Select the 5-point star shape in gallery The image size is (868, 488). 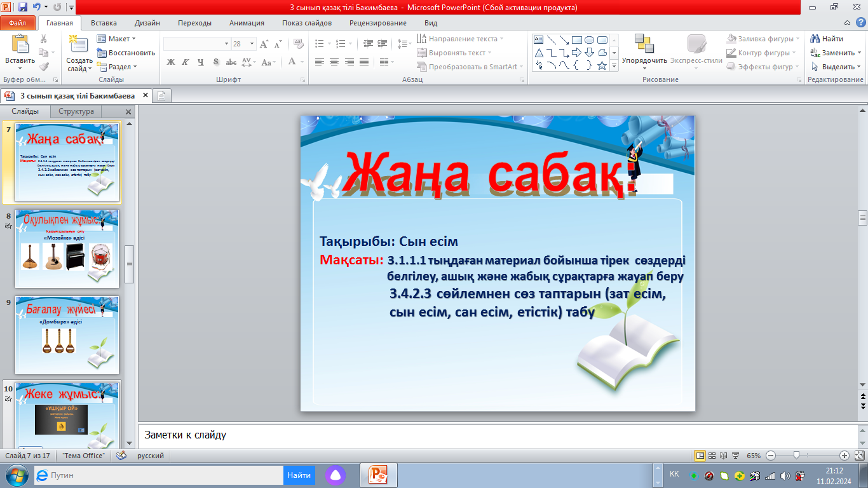[602, 65]
